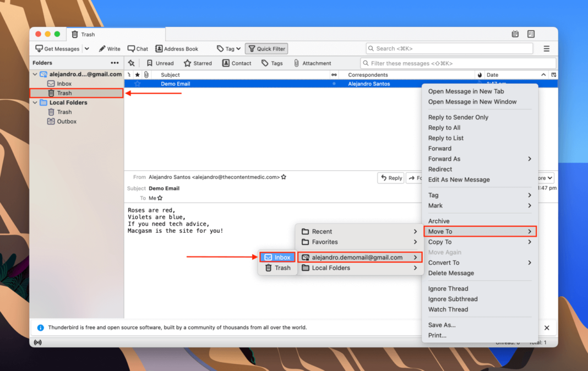
Task: Open the Tag dropdown in the toolbar
Action: point(228,48)
